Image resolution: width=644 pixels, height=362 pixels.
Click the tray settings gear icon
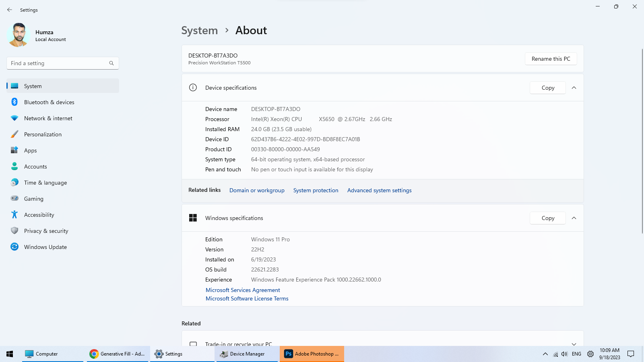590,354
